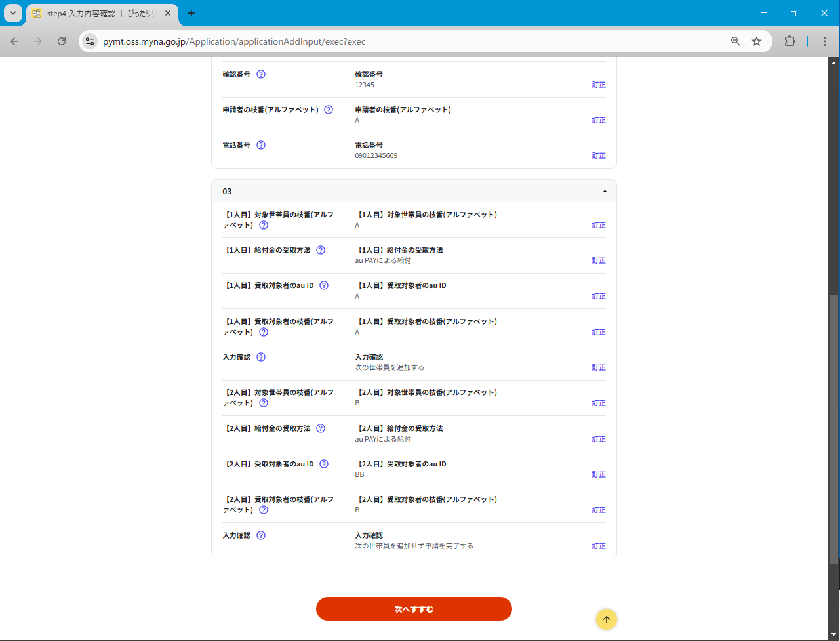The width and height of the screenshot is (840, 641).
Task: Open the Chrome three-dot menu
Action: point(825,41)
